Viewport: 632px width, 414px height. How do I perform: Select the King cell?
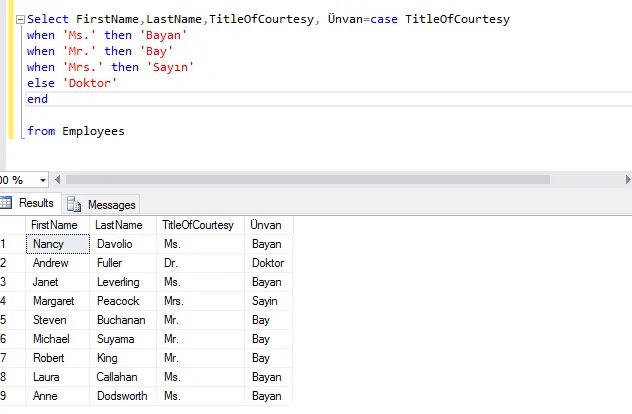[123, 358]
